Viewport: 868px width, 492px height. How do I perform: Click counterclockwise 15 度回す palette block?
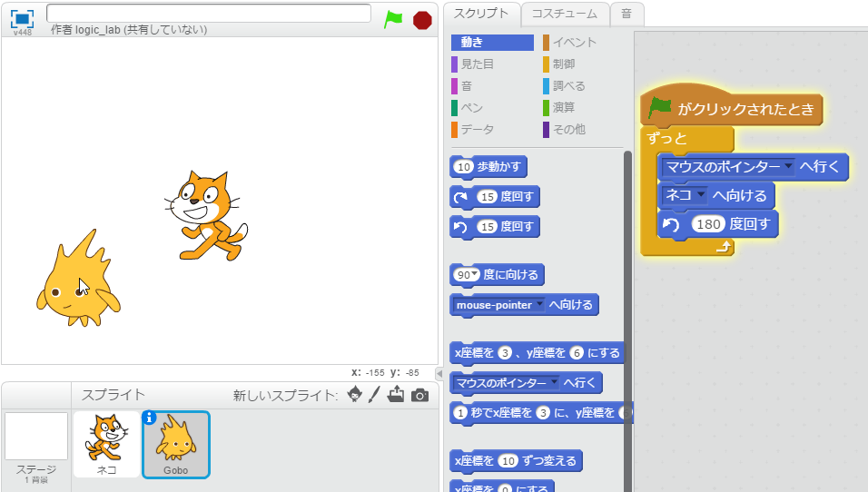tap(495, 226)
